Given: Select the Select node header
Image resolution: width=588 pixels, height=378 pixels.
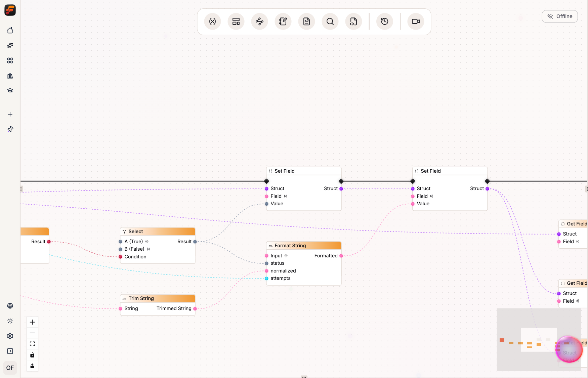Looking at the screenshot, I should [158, 232].
